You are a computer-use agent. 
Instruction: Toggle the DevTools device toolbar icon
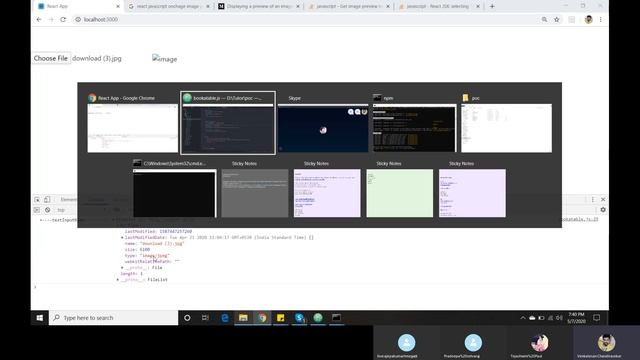47,200
